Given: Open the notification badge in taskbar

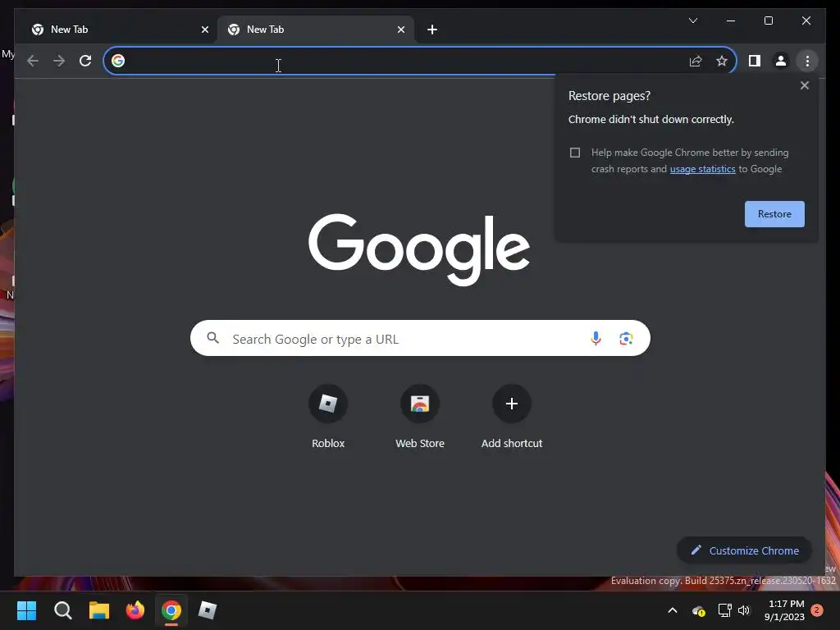Looking at the screenshot, I should click(816, 610).
